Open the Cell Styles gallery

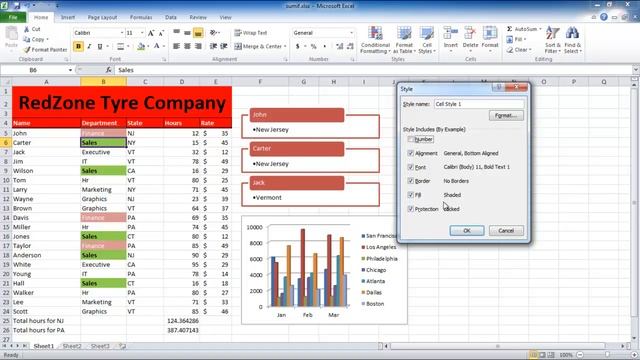[427, 40]
